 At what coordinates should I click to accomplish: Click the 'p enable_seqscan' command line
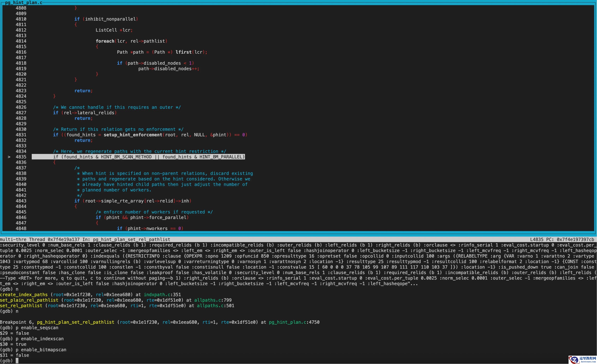pyautogui.click(x=29, y=328)
